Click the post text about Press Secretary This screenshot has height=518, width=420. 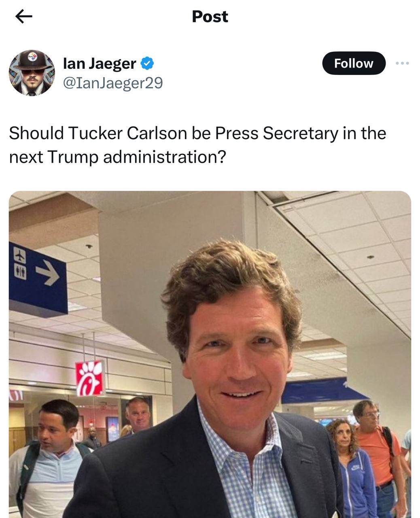197,145
